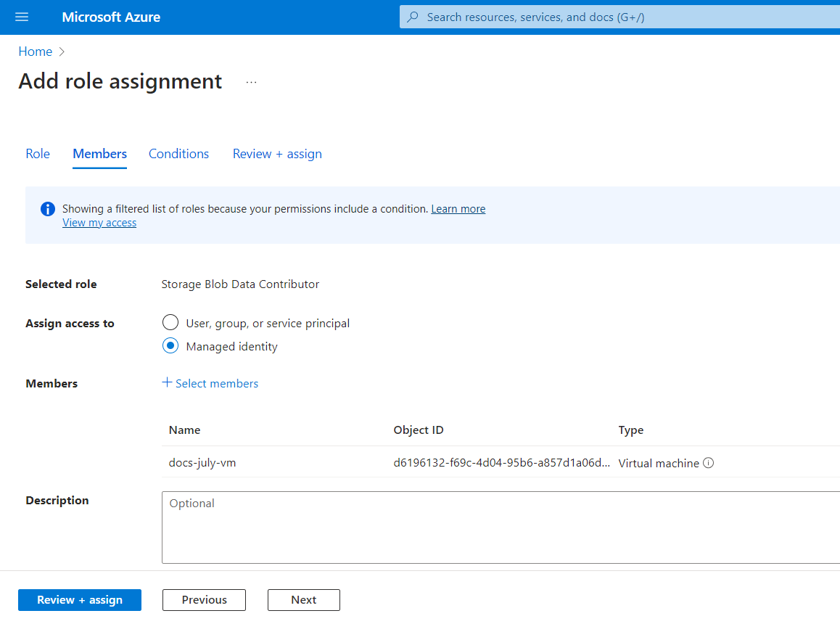Click the Next button

[x=303, y=600]
